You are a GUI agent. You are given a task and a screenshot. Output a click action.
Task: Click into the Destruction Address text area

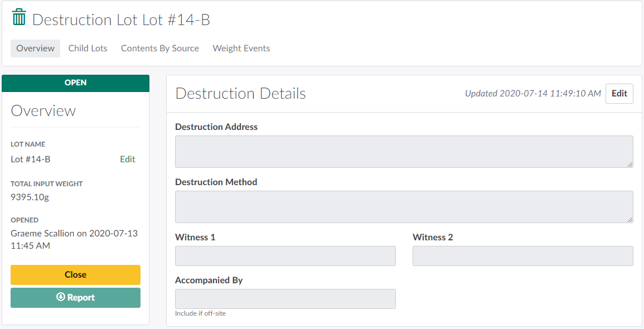pyautogui.click(x=404, y=152)
